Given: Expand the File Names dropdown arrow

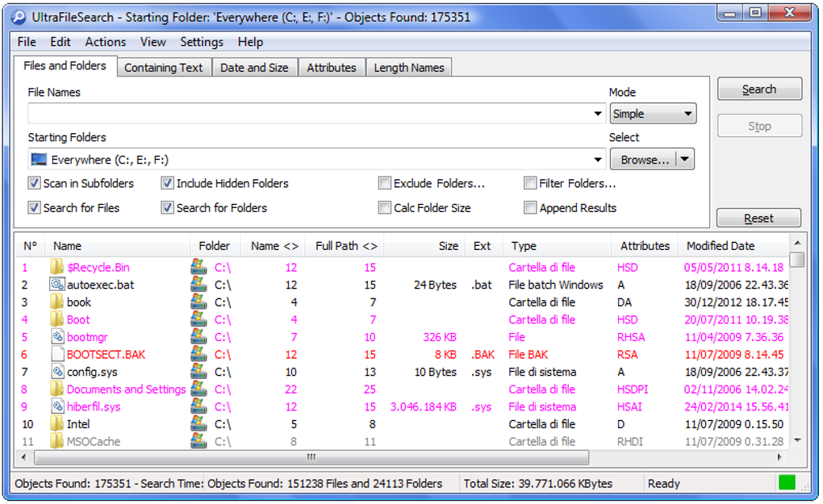Looking at the screenshot, I should pos(598,113).
